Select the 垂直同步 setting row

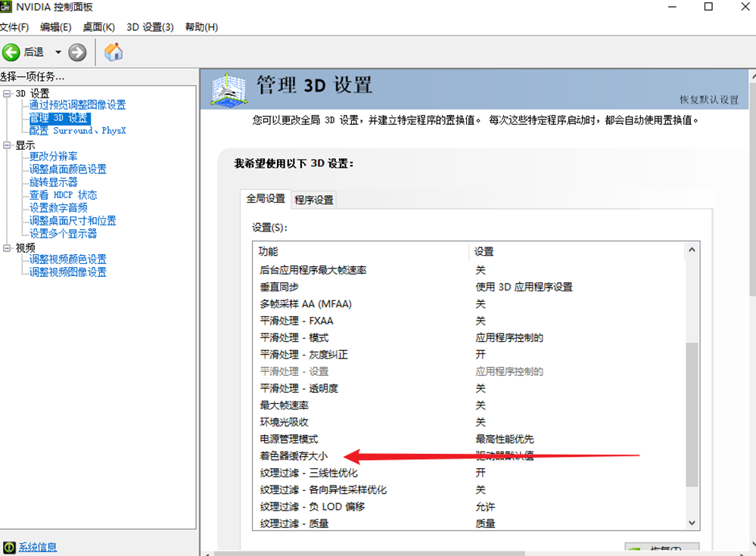pyautogui.click(x=468, y=287)
